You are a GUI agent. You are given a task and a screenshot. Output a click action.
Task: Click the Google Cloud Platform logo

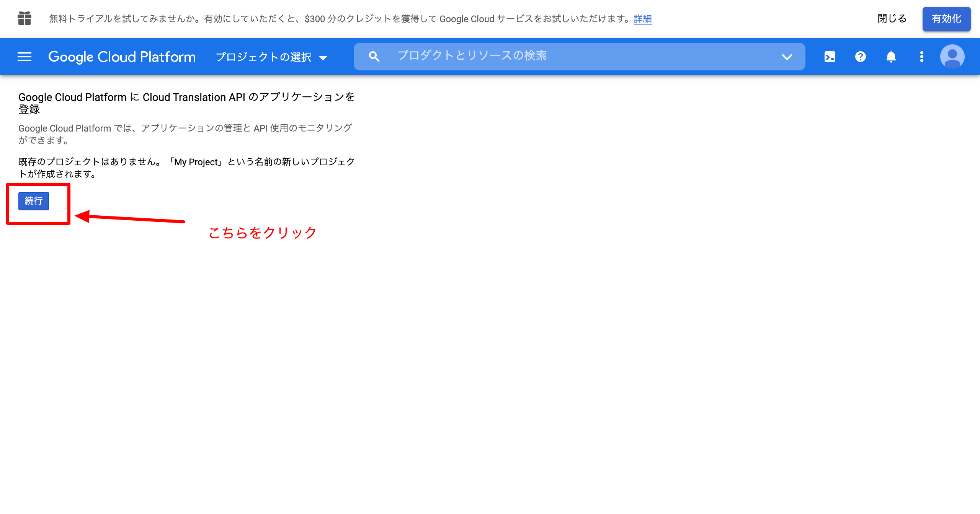point(122,57)
